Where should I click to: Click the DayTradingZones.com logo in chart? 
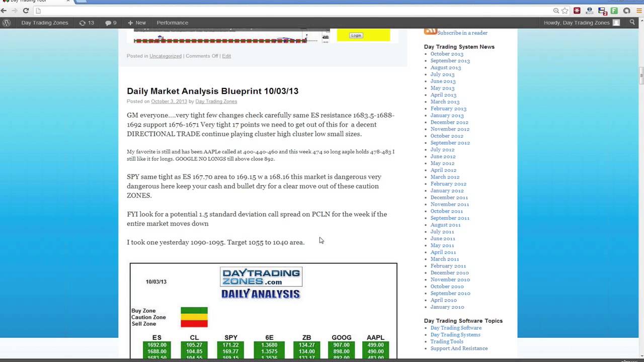tap(261, 277)
